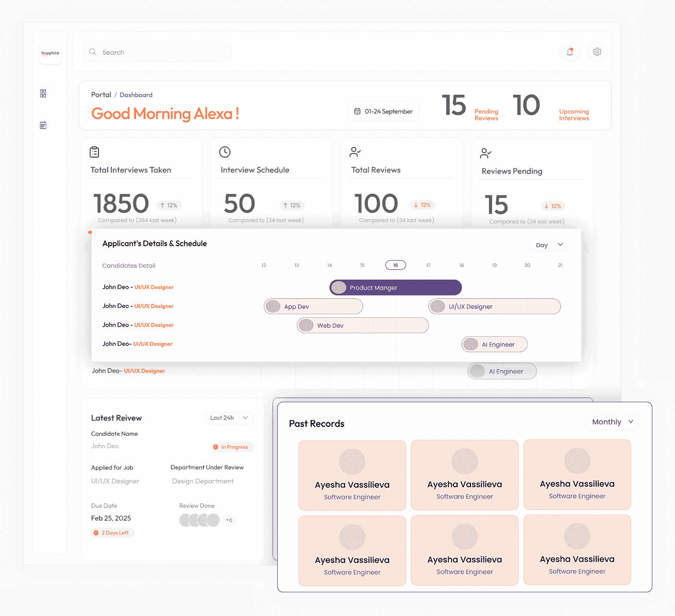
Task: Select the Product Manger schedule bar
Action: pyautogui.click(x=395, y=287)
